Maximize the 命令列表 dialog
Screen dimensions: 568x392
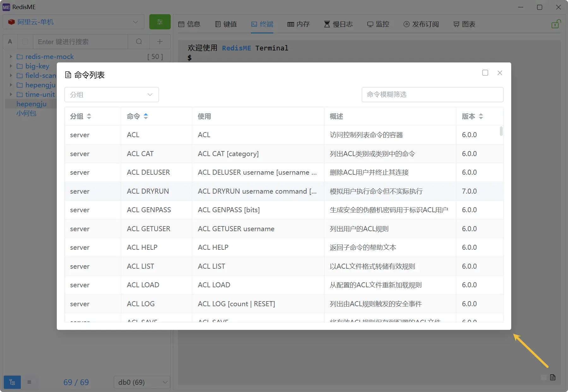(x=485, y=73)
